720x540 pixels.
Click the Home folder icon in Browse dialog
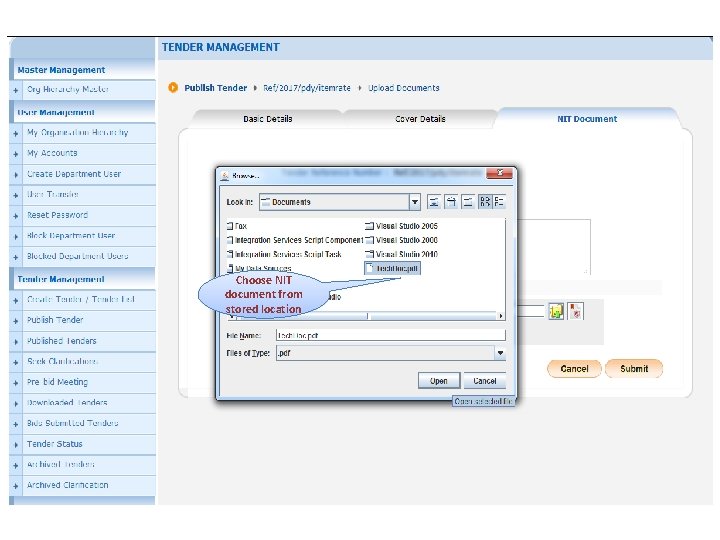pyautogui.click(x=451, y=202)
